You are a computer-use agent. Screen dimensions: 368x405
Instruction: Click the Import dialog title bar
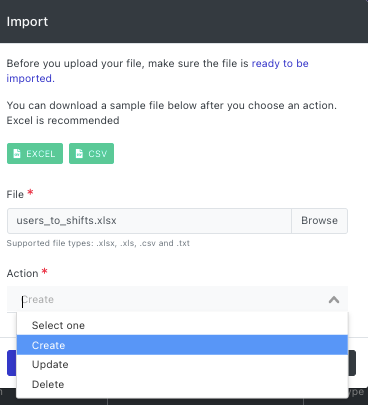(184, 21)
